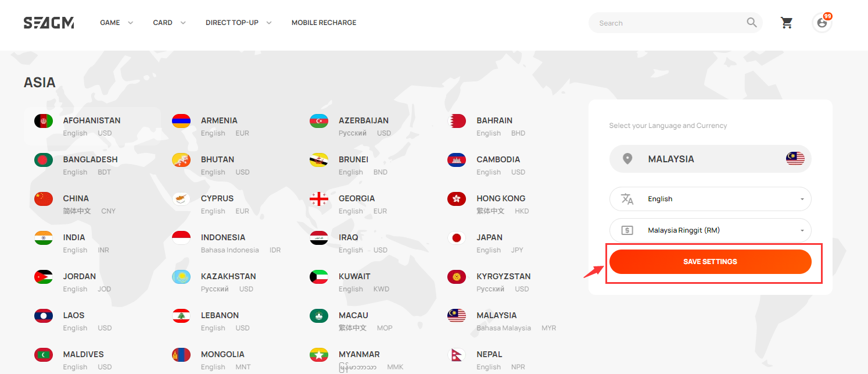Open the MOBILE RECHARGE menu item
This screenshot has width=868, height=374.
(x=324, y=23)
